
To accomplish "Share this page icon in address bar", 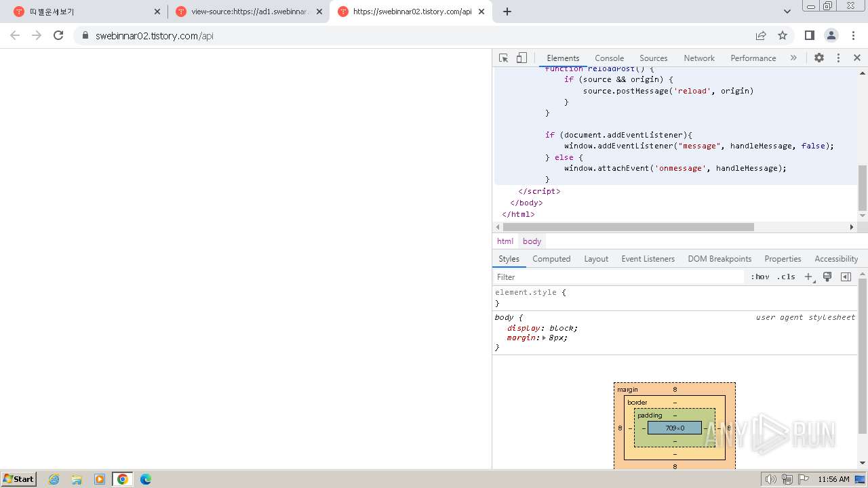I will [x=761, y=35].
